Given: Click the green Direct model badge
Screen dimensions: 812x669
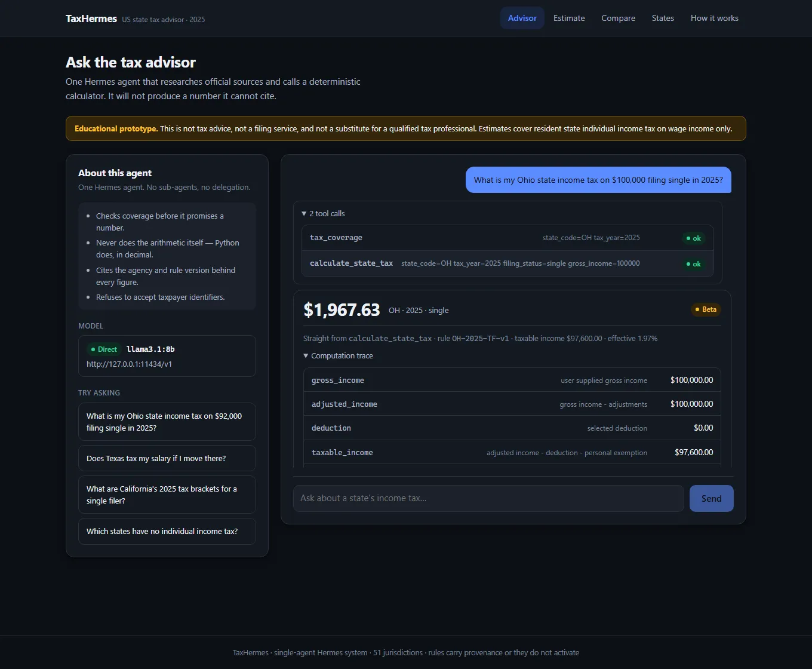Looking at the screenshot, I should [104, 349].
